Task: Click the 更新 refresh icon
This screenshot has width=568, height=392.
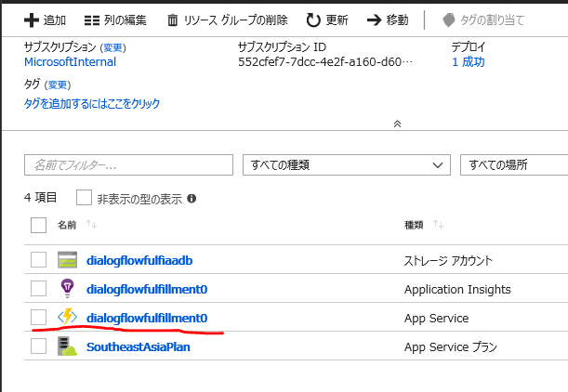Action: pyautogui.click(x=313, y=20)
